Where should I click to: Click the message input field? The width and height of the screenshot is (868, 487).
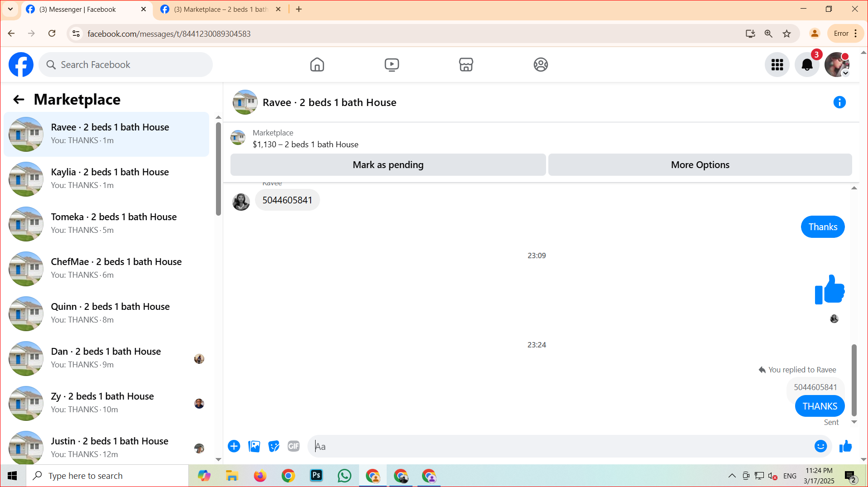(x=561, y=446)
